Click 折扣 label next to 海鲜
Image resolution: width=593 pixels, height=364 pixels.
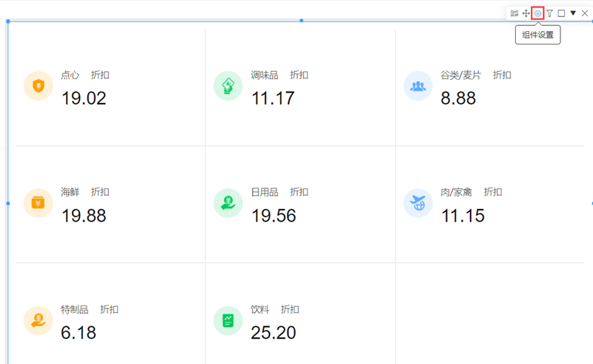[x=100, y=192]
